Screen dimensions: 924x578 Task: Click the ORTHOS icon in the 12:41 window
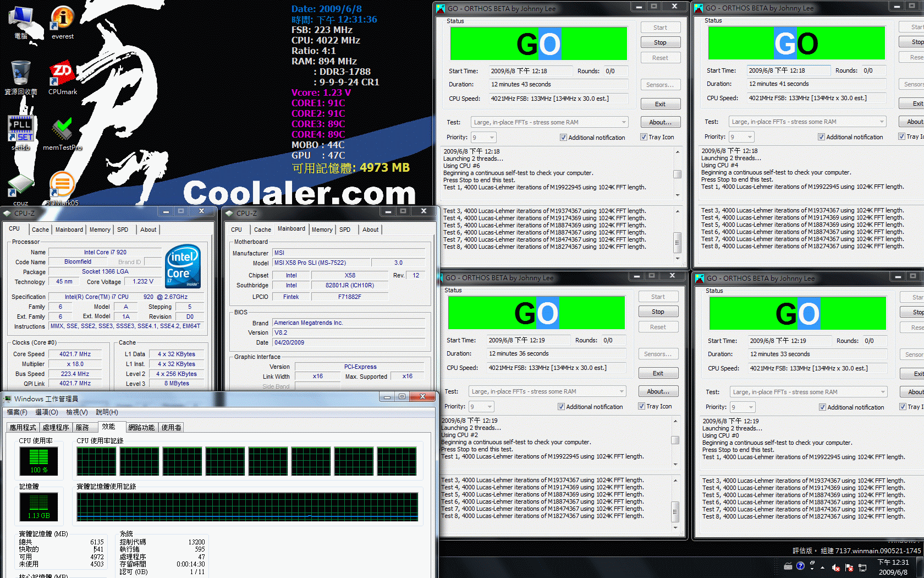pos(698,8)
